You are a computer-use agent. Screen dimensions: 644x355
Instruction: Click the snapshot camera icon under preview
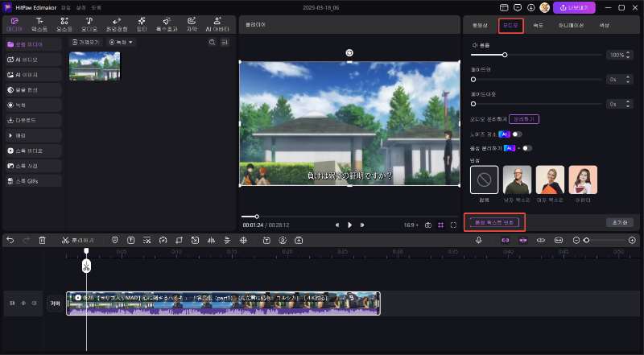click(428, 225)
